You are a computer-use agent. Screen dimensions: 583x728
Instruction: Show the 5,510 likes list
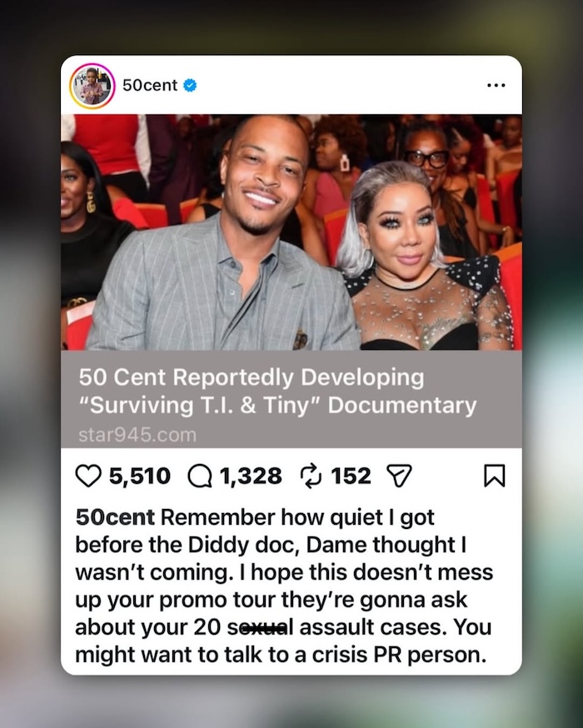[140, 476]
